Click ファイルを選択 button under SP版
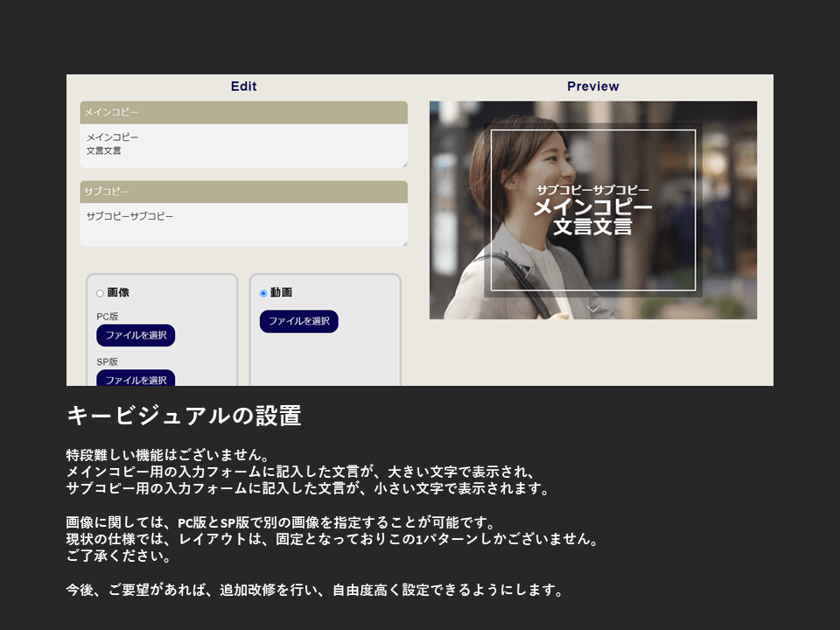This screenshot has height=630, width=840. tap(136, 379)
